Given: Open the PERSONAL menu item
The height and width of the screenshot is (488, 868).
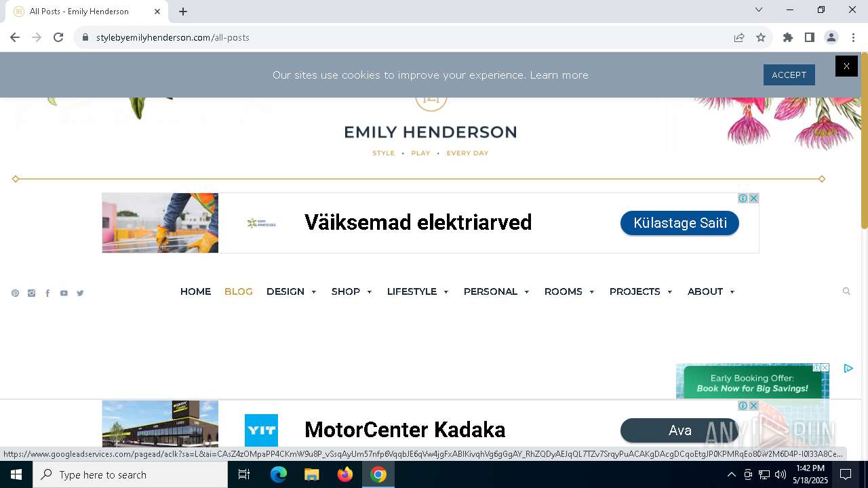Looking at the screenshot, I should click(490, 291).
